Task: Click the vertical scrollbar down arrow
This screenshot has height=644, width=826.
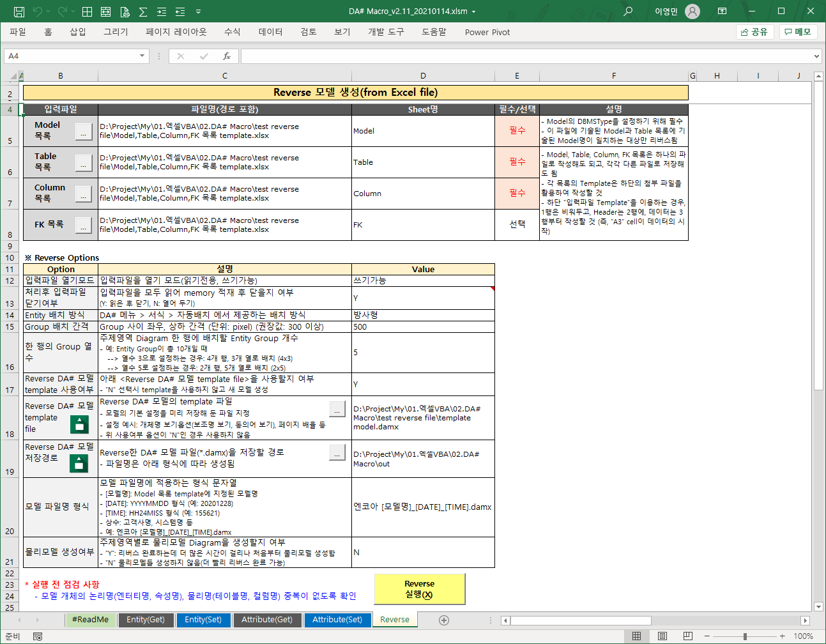Action: coord(818,606)
